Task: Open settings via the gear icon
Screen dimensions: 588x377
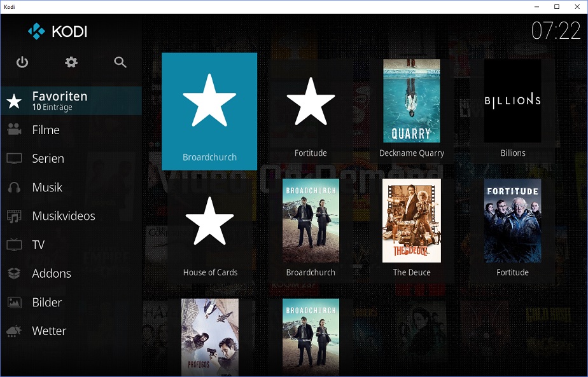Action: [x=71, y=62]
